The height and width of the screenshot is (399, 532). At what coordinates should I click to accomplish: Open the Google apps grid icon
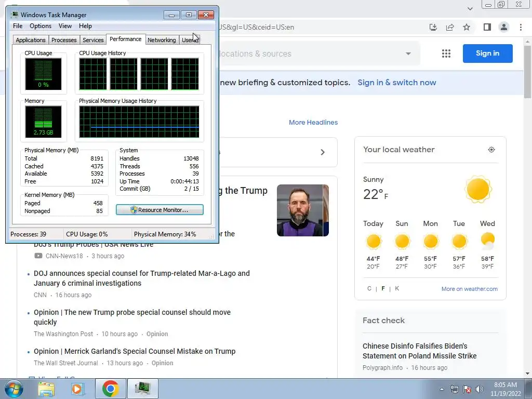click(446, 54)
